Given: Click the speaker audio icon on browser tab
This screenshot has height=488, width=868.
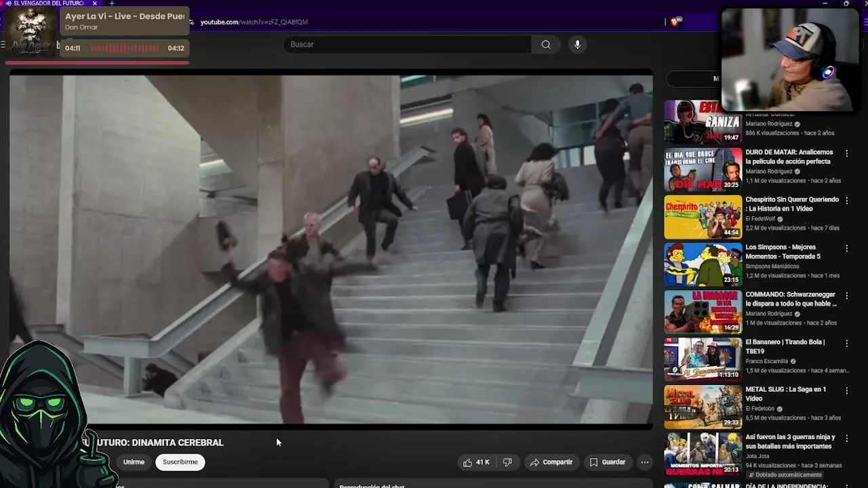Looking at the screenshot, I should (8, 3).
